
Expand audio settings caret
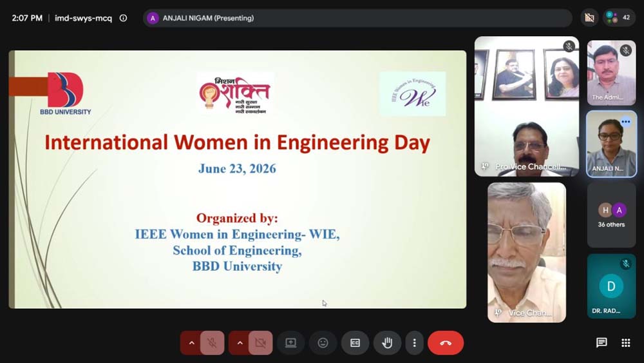(191, 343)
